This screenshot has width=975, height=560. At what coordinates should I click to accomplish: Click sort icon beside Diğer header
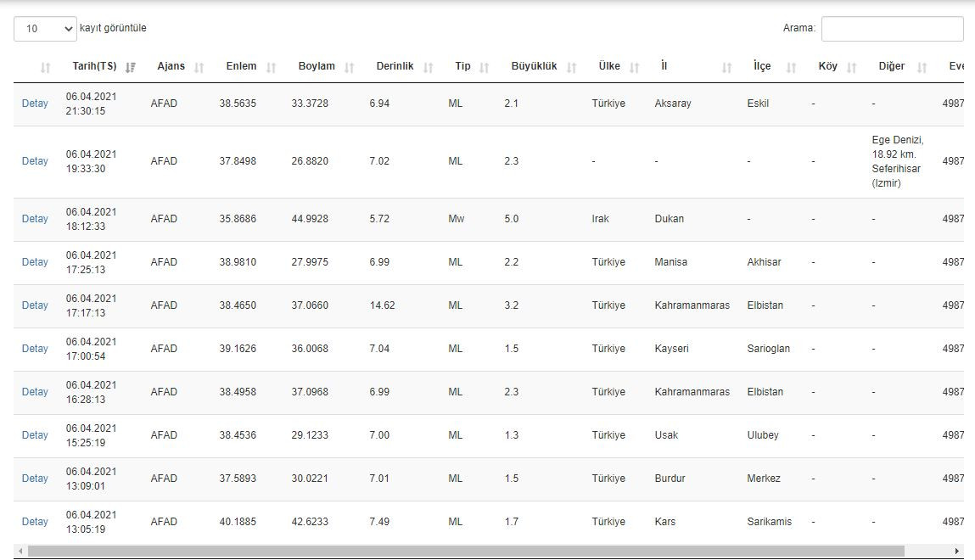point(922,67)
